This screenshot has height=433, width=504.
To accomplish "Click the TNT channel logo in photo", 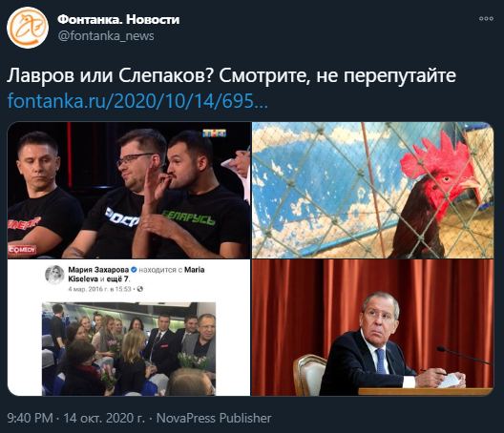I will [x=214, y=133].
